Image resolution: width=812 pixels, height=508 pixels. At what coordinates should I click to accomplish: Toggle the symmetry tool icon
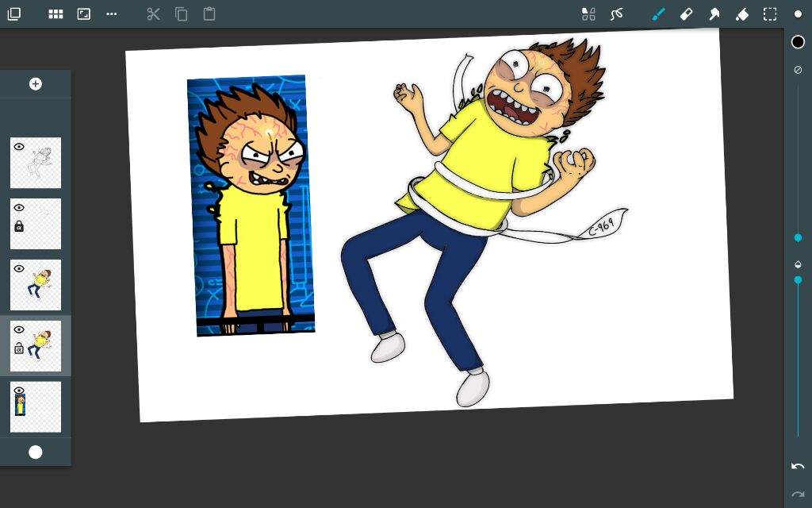(x=588, y=14)
